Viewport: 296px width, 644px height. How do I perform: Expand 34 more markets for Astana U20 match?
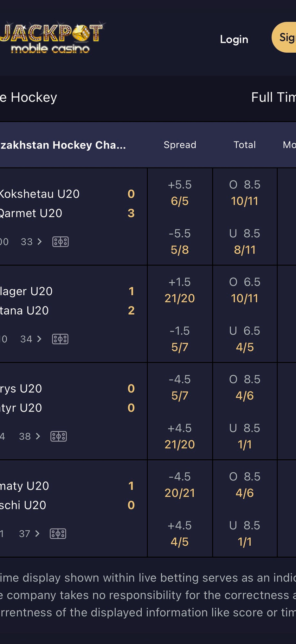31,339
